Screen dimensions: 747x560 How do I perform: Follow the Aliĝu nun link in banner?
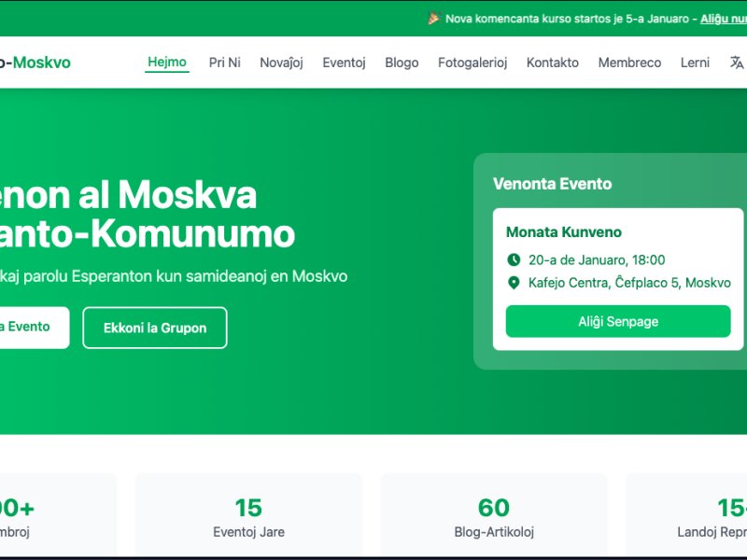click(x=723, y=19)
